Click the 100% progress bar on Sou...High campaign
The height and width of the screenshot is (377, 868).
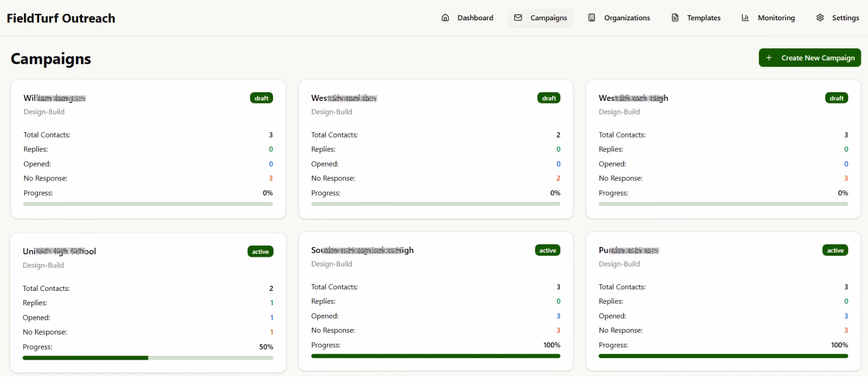click(x=436, y=356)
